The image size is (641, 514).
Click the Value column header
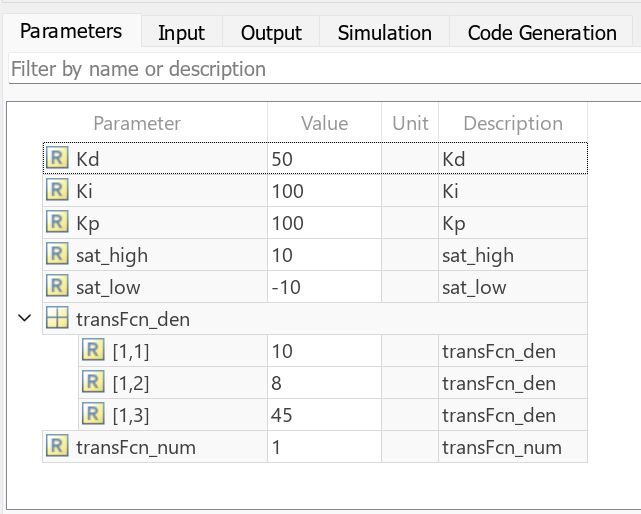point(325,123)
